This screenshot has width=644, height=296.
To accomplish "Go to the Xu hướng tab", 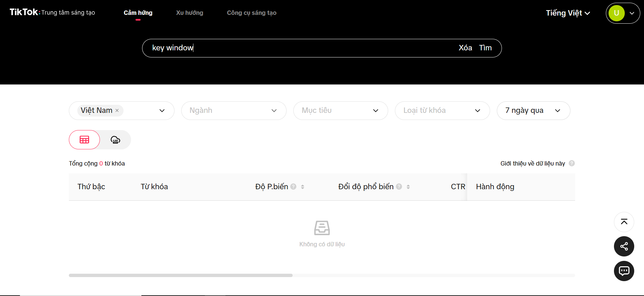I will click(x=190, y=13).
